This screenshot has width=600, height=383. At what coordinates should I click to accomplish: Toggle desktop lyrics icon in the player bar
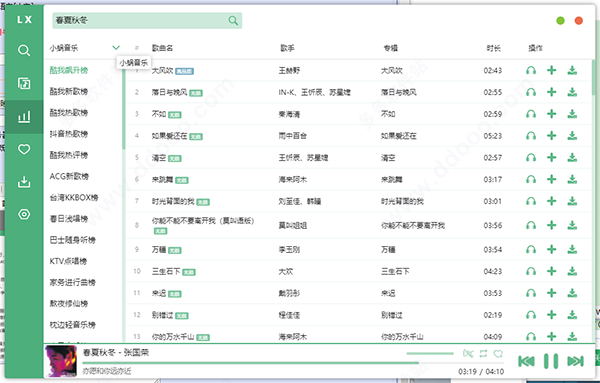tap(468, 354)
